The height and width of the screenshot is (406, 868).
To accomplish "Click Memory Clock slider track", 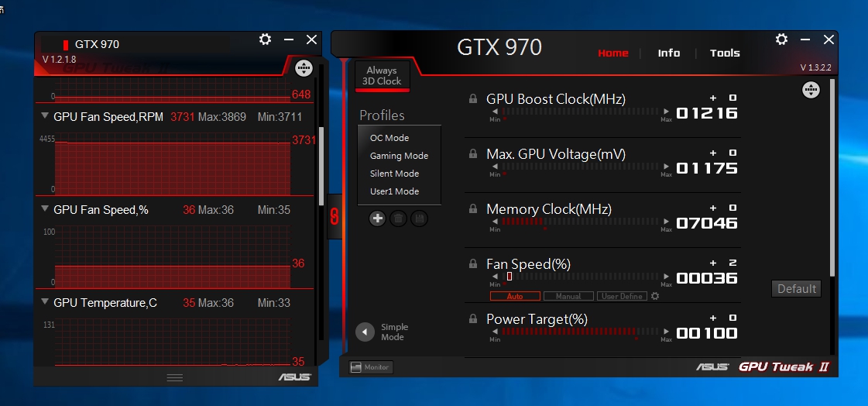I will [581, 222].
